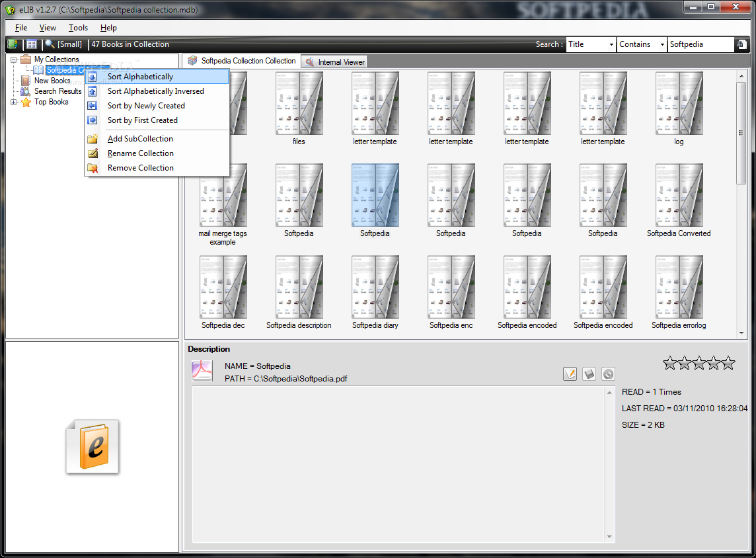
Task: Click the green book icon in the toolbar
Action: coord(13,44)
